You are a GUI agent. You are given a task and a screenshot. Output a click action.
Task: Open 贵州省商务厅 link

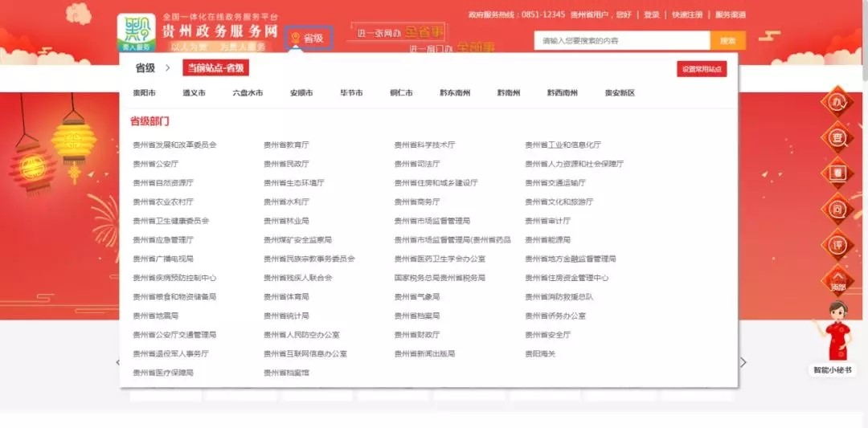(417, 202)
